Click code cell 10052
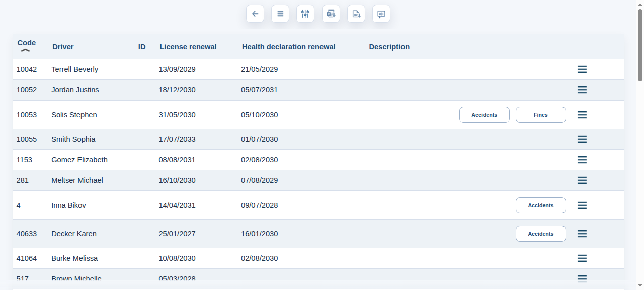The width and height of the screenshot is (644, 290). (27, 90)
